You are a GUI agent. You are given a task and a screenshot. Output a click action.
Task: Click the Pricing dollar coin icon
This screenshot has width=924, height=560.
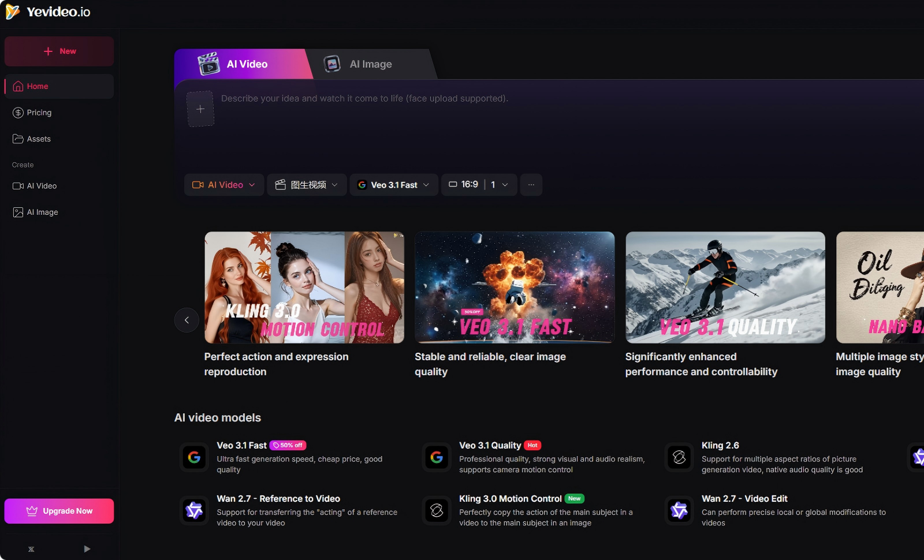(18, 113)
